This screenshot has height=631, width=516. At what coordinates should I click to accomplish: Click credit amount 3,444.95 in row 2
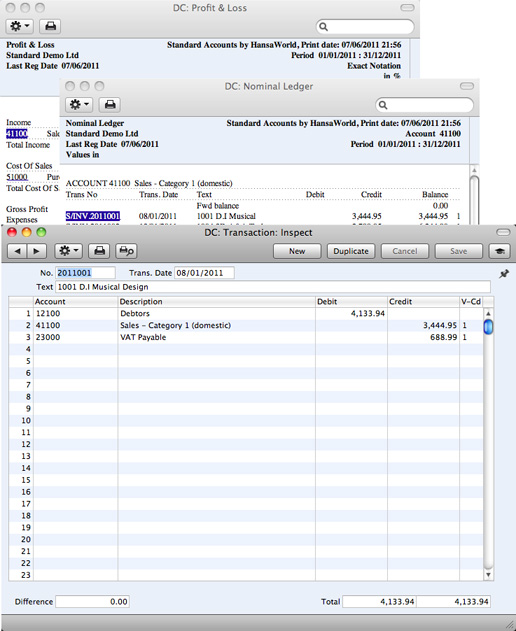coord(423,325)
